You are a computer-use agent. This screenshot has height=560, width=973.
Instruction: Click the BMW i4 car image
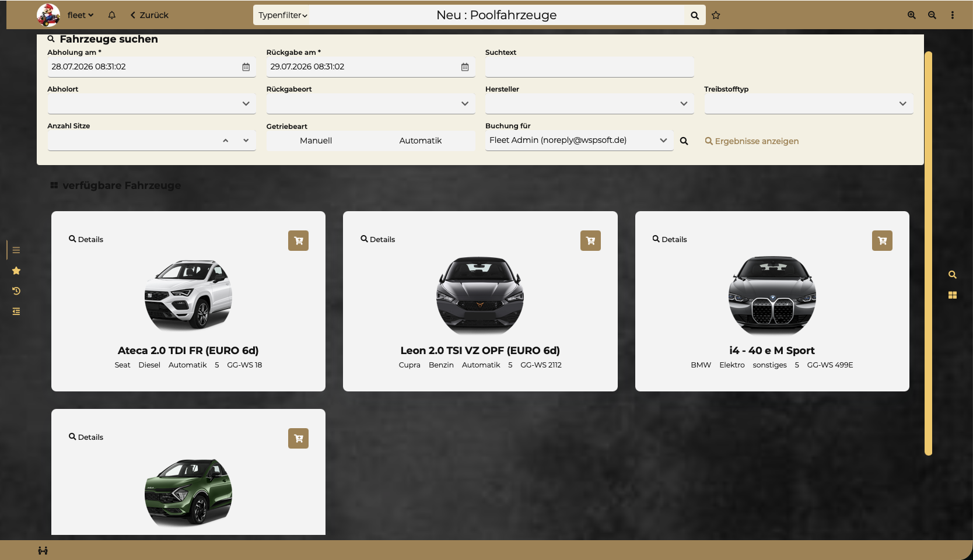pyautogui.click(x=772, y=295)
